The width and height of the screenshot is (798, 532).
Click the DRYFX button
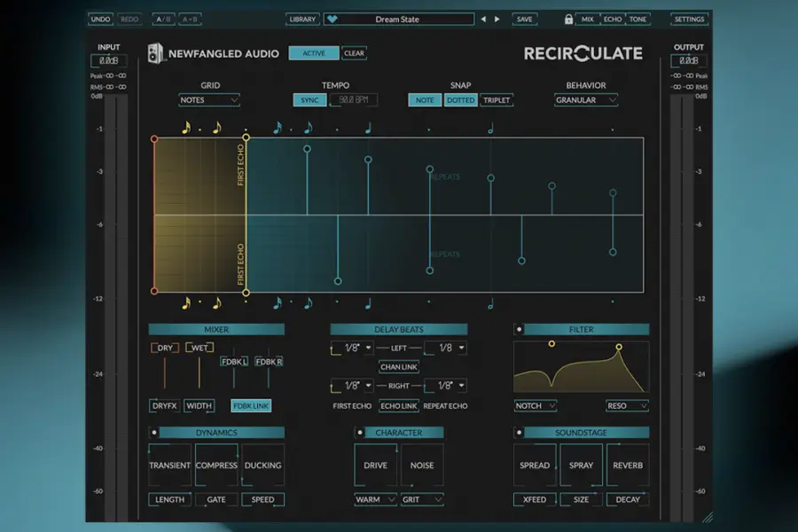coord(164,406)
